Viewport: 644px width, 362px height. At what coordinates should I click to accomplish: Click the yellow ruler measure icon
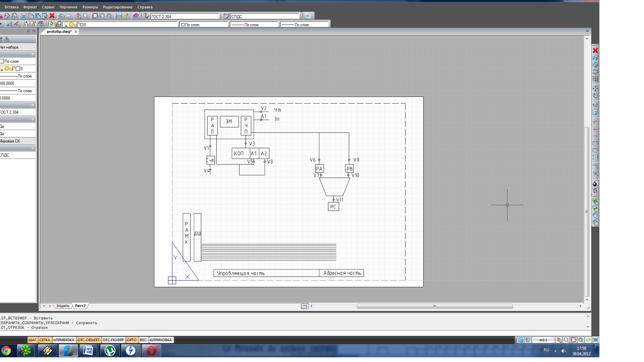126,16
